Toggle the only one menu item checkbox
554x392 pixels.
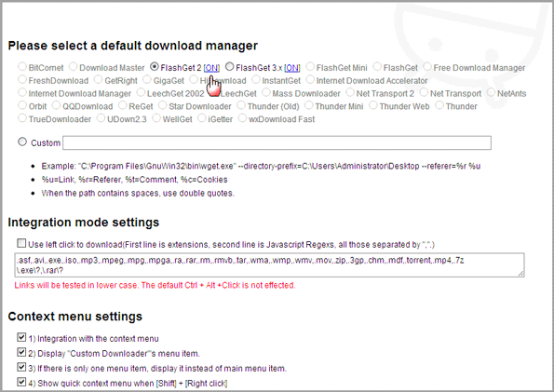pyautogui.click(x=21, y=367)
